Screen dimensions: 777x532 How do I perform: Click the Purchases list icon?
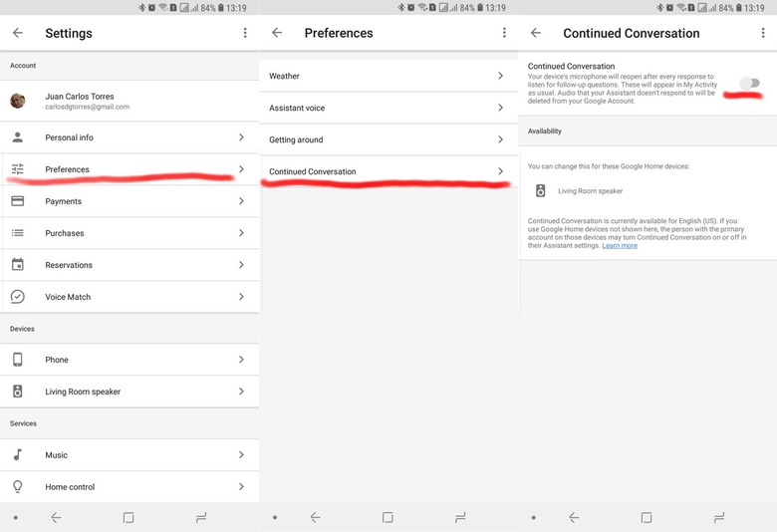coord(18,232)
